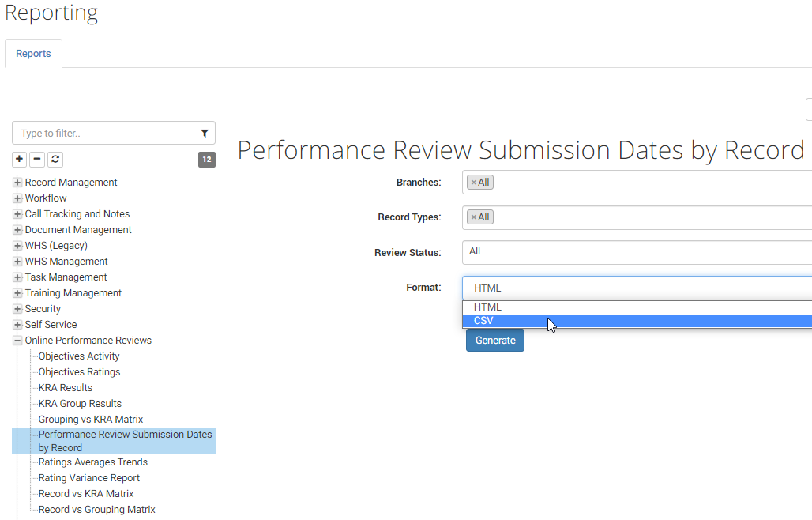Expand the WHS (Legacy) node
Image resolution: width=812 pixels, height=520 pixels.
(x=17, y=246)
